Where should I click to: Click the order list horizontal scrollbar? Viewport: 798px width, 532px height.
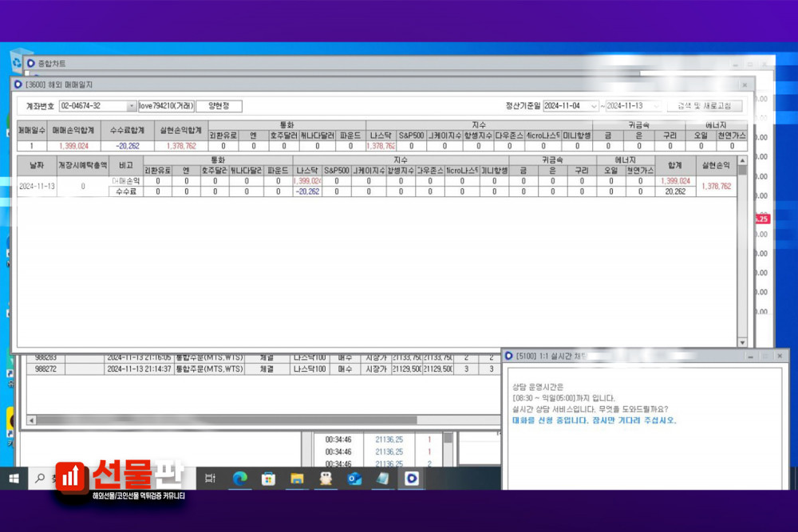239,420
